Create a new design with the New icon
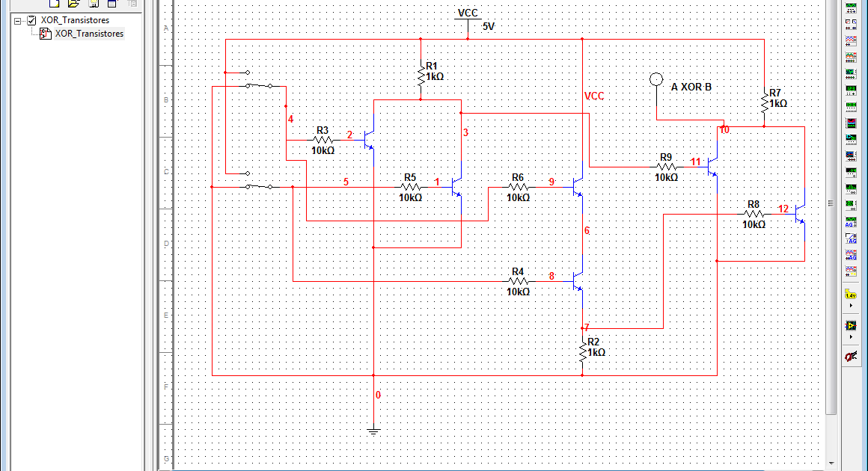868x471 pixels. pos(52,4)
